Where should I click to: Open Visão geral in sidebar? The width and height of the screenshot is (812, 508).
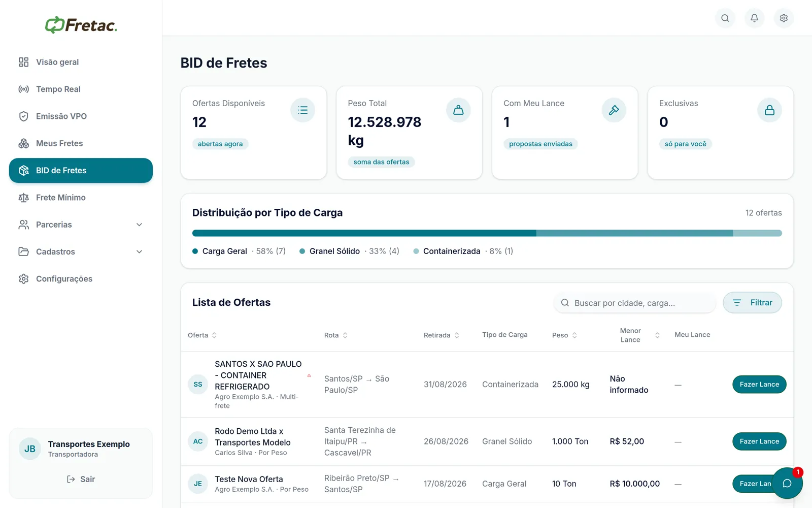[81, 62]
